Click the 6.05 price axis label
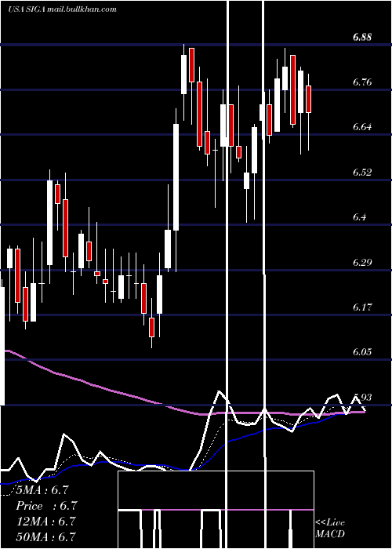The width and height of the screenshot is (392, 549). coord(362,352)
